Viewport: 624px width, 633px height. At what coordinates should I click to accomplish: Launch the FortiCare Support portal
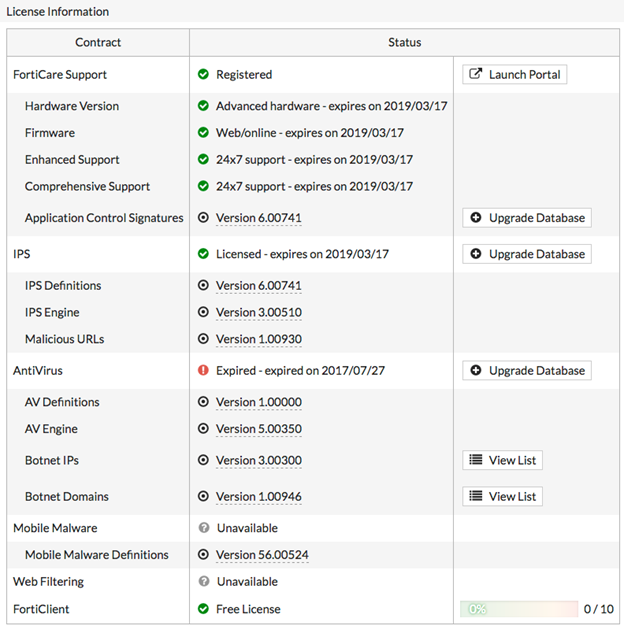coord(514,75)
